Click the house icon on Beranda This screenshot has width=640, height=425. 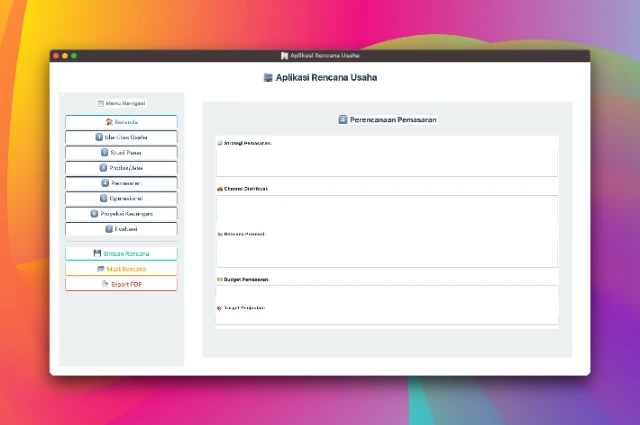(108, 122)
